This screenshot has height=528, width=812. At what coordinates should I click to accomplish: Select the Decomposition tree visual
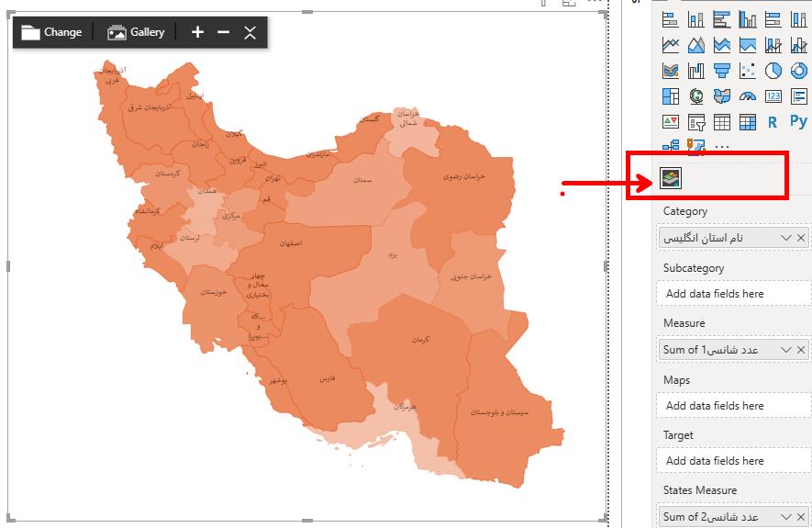[x=671, y=146]
